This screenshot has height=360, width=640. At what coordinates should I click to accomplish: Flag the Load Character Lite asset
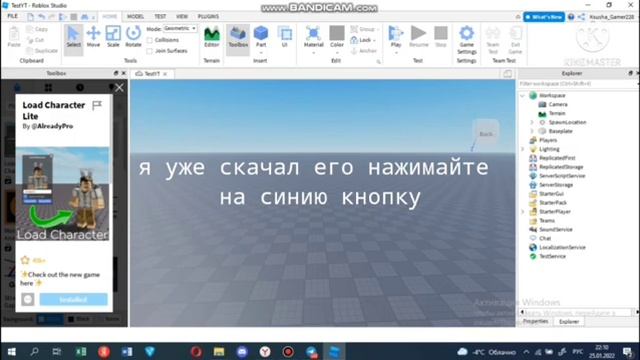pyautogui.click(x=97, y=106)
